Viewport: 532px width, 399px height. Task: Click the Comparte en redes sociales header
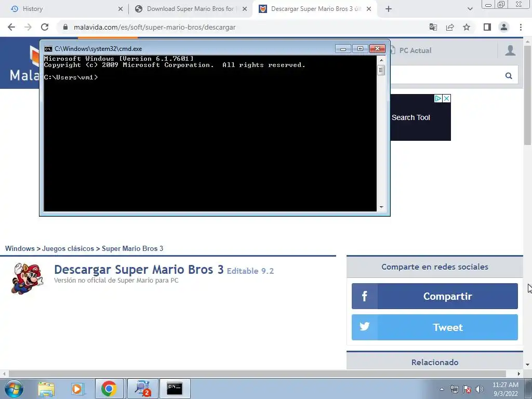[435, 267]
